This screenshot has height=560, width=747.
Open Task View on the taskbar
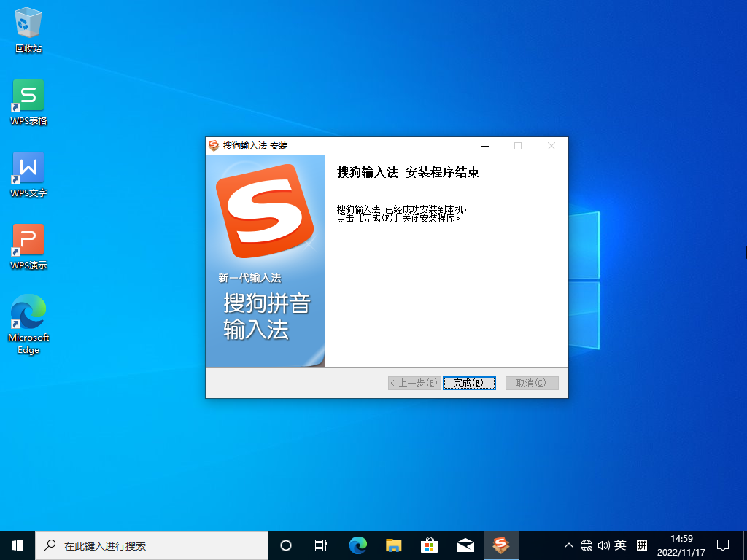[x=321, y=545]
